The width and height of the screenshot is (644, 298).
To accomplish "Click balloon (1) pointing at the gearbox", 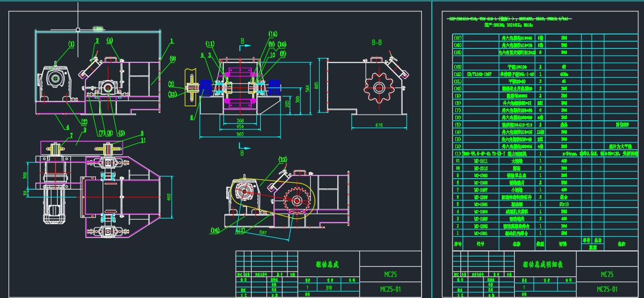I will pyautogui.click(x=71, y=44).
